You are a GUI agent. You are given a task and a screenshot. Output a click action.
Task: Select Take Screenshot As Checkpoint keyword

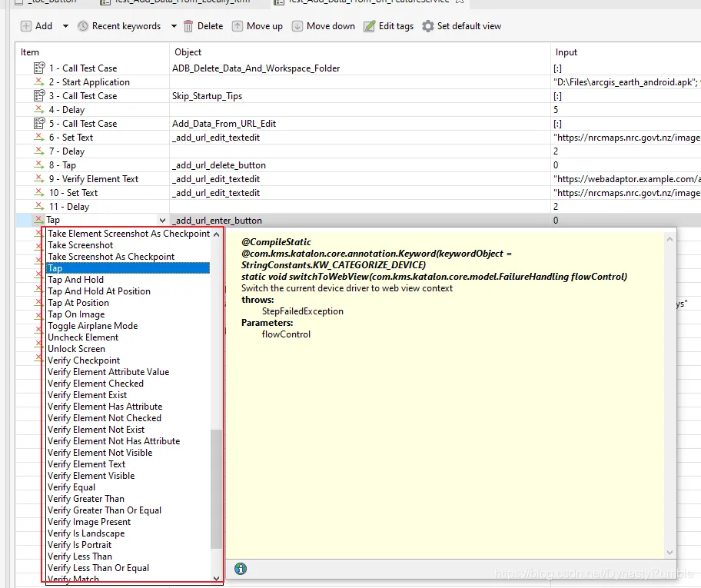coord(128,257)
